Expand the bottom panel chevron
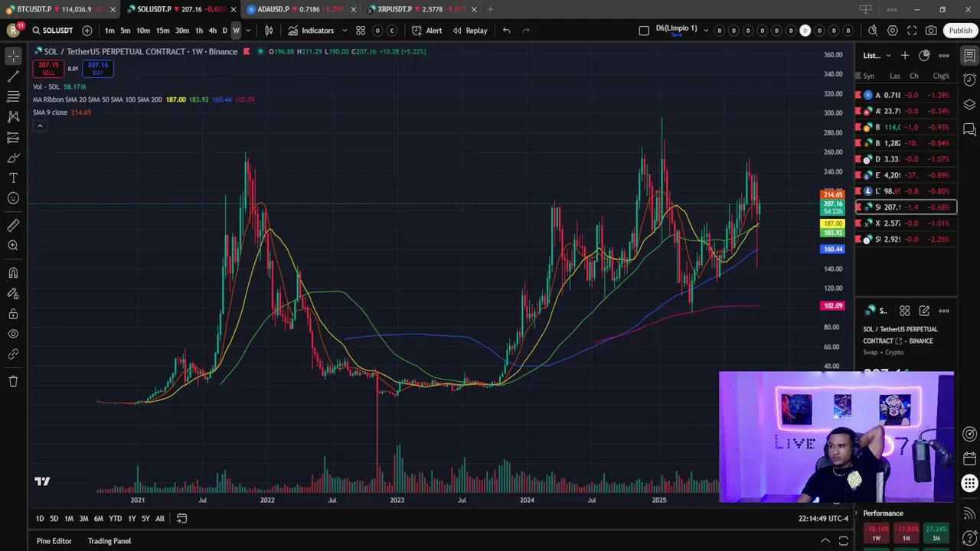 [825, 541]
